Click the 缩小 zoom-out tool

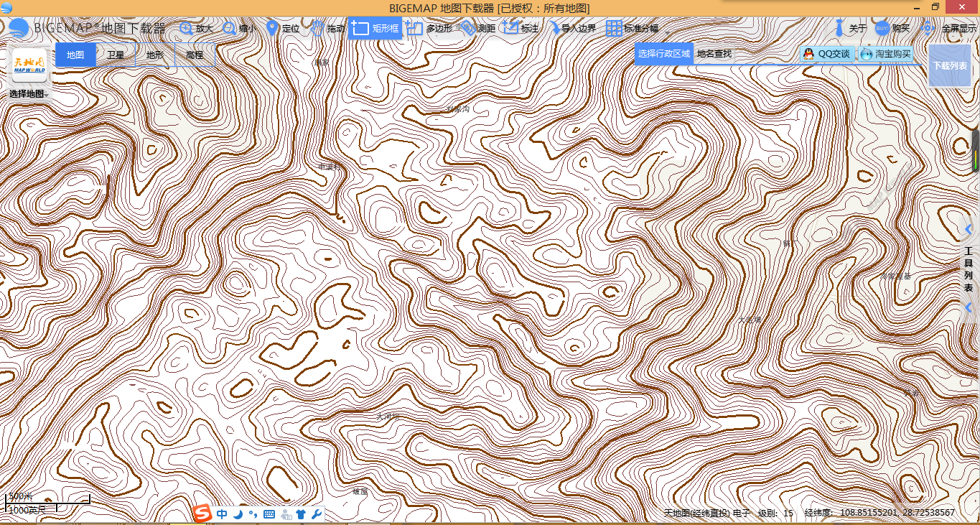(x=239, y=29)
